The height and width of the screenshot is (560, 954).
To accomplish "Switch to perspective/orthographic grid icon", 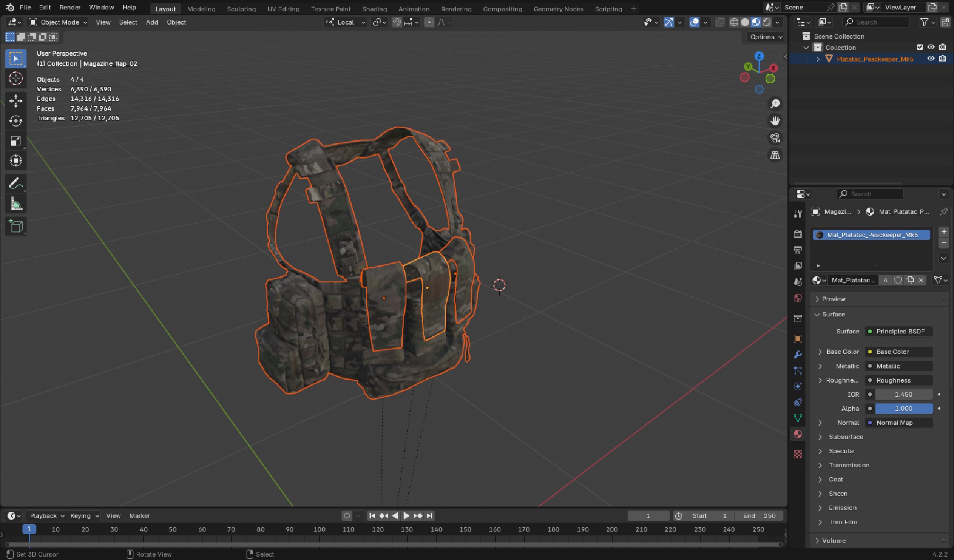I will [x=775, y=155].
